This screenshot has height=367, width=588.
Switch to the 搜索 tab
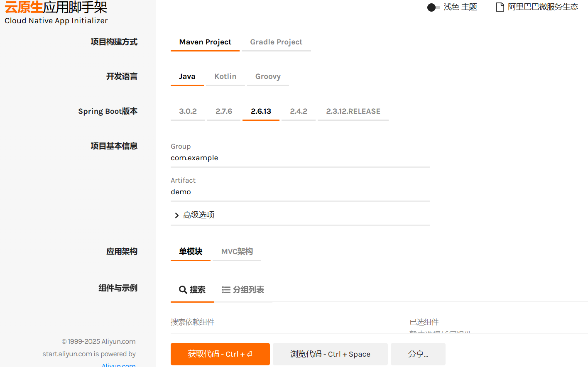pyautogui.click(x=192, y=290)
